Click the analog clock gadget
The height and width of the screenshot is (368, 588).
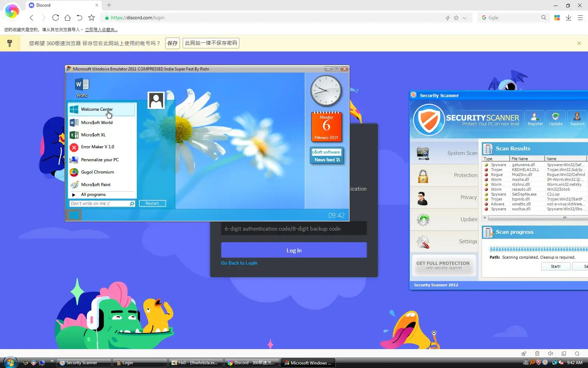326,91
